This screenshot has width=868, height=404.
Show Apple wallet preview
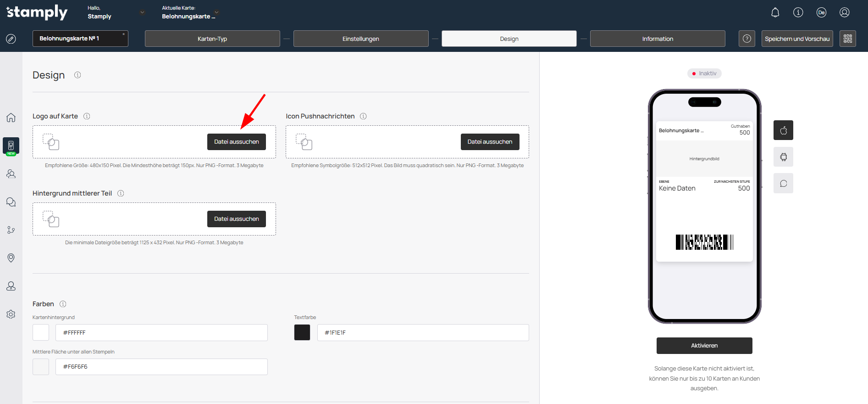click(x=783, y=130)
